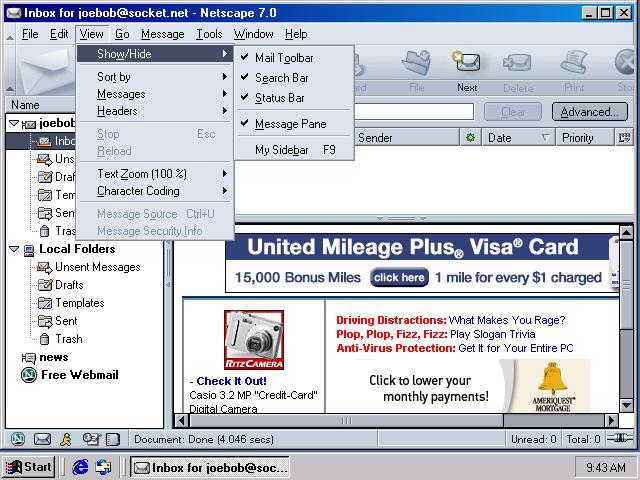This screenshot has height=480, width=640.
Task: Collapse the joebob account tree
Action: 13,122
